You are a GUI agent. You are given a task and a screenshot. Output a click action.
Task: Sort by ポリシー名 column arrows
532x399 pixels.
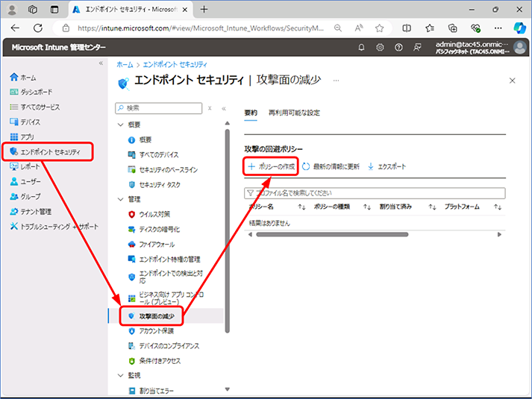point(301,207)
